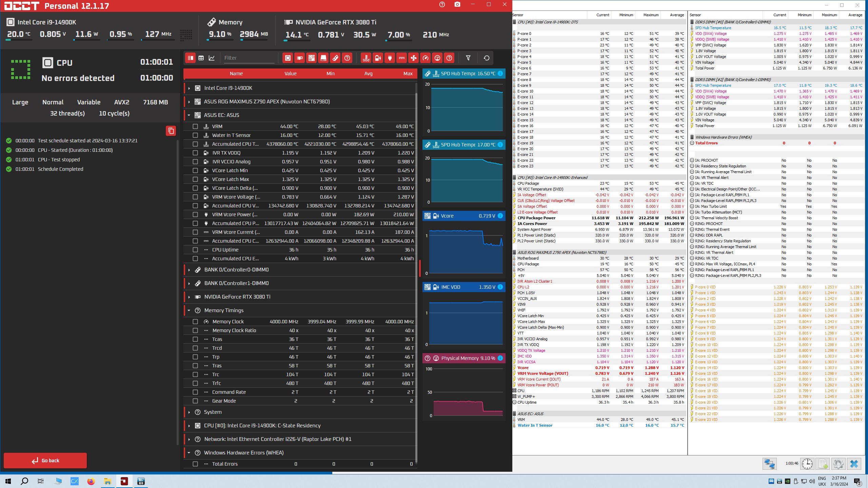Expand NVIDIA GeForce RTX 3080 Ti group
Viewport: 868px width, 488px height.
(x=189, y=297)
